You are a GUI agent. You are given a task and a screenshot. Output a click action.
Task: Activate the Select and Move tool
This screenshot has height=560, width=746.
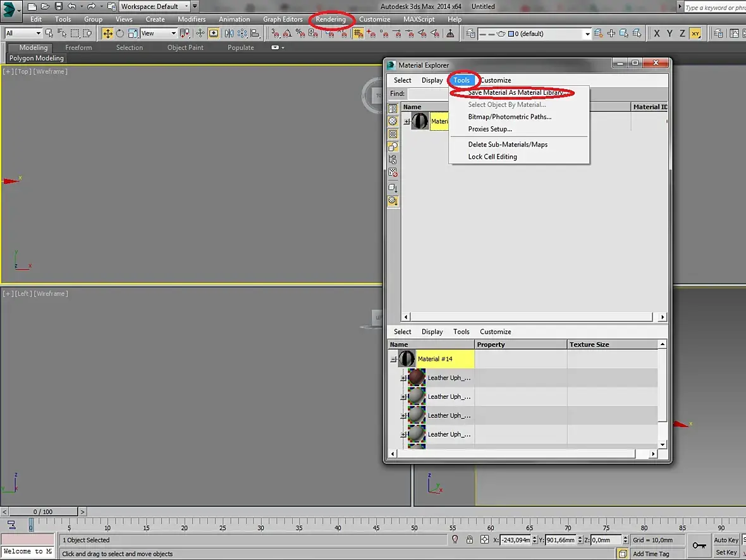pos(107,33)
